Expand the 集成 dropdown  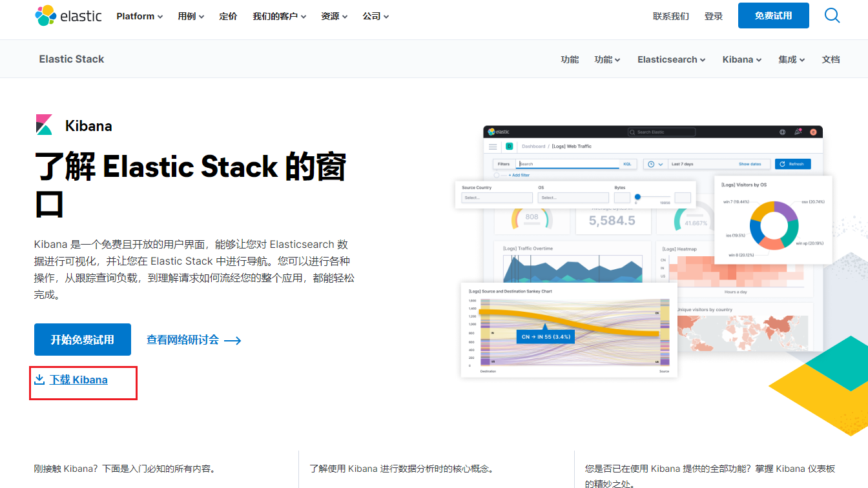pos(792,59)
